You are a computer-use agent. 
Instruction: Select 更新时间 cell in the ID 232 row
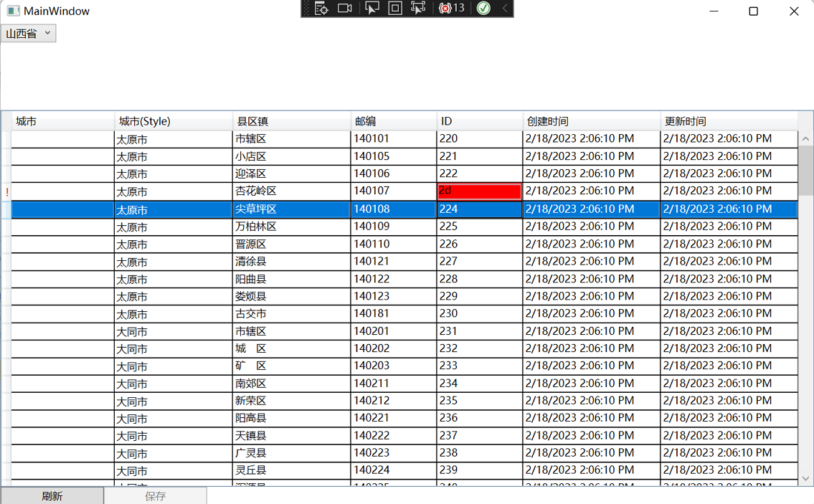pos(729,348)
